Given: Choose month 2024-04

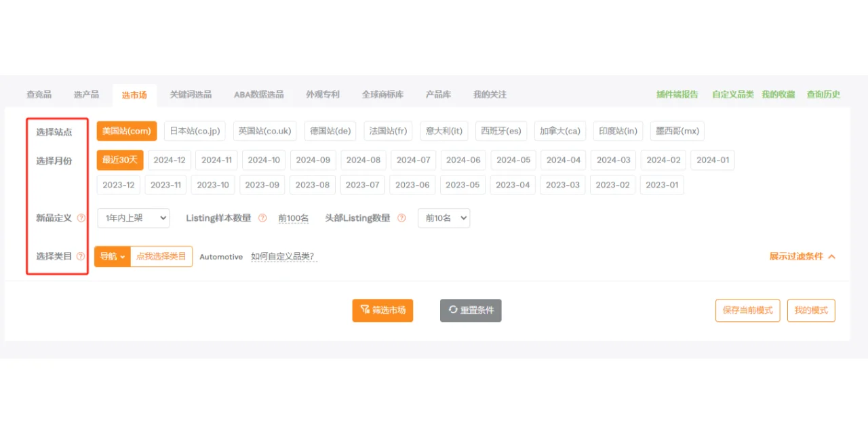Looking at the screenshot, I should coord(564,160).
